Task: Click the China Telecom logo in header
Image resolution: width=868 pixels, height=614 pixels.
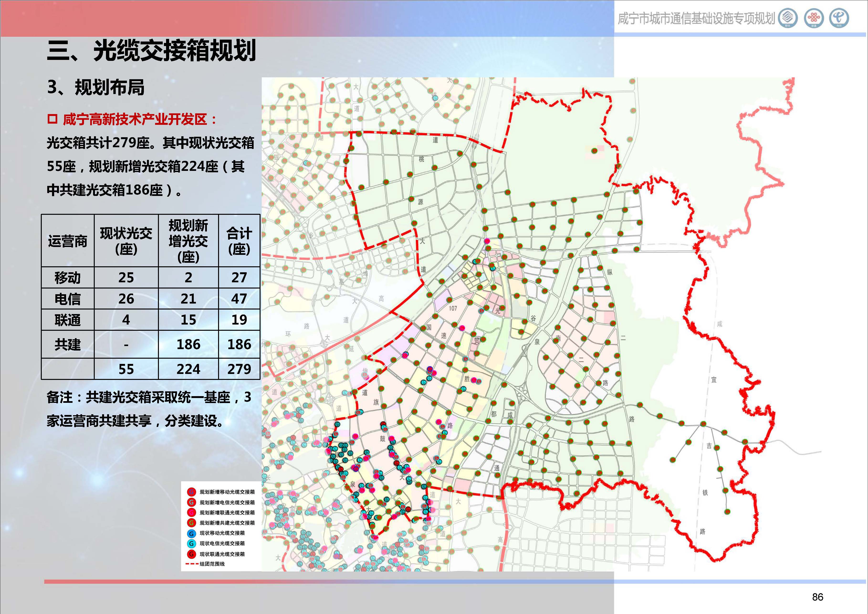Action: [839, 18]
